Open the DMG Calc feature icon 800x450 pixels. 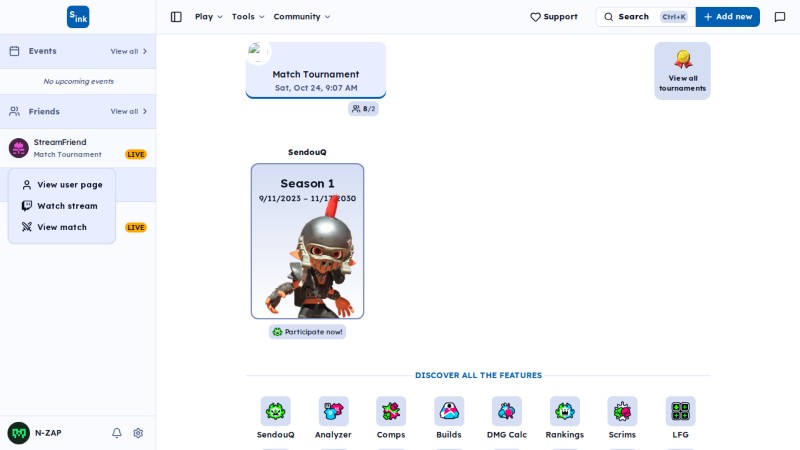pyautogui.click(x=507, y=411)
